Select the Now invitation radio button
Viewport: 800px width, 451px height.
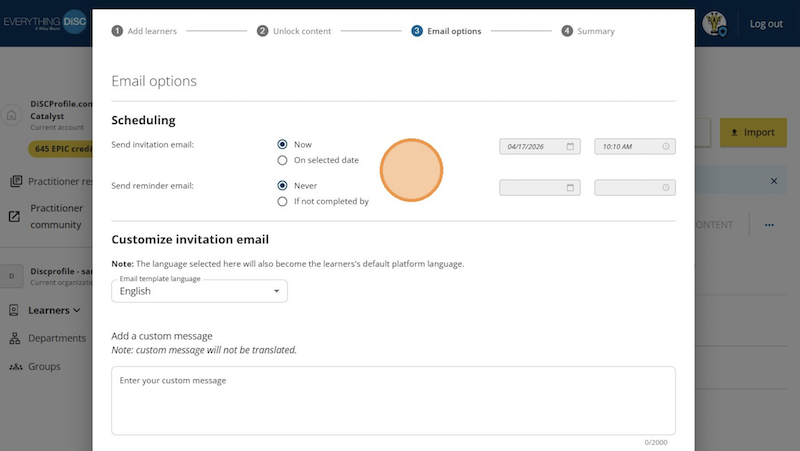[x=282, y=144]
